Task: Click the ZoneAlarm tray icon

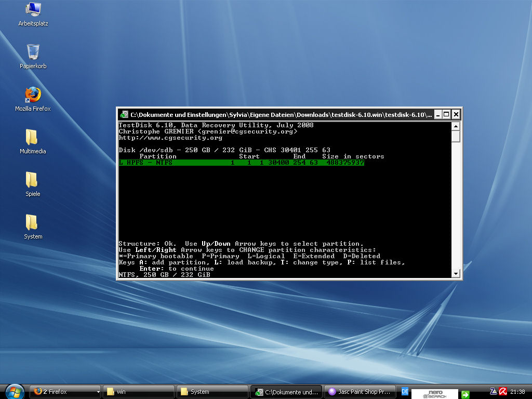Action: (x=494, y=392)
